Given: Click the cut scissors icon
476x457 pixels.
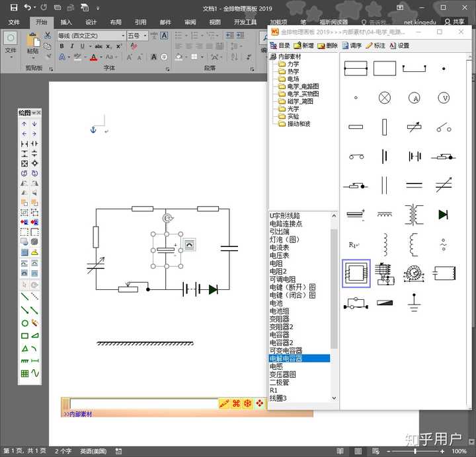Looking at the screenshot, I should tap(48, 36).
